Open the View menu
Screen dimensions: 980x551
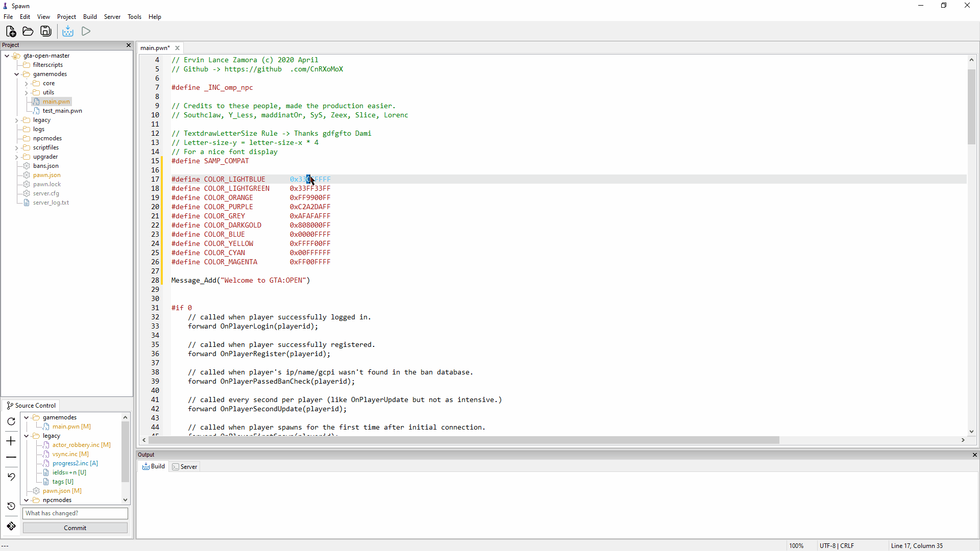pyautogui.click(x=43, y=17)
